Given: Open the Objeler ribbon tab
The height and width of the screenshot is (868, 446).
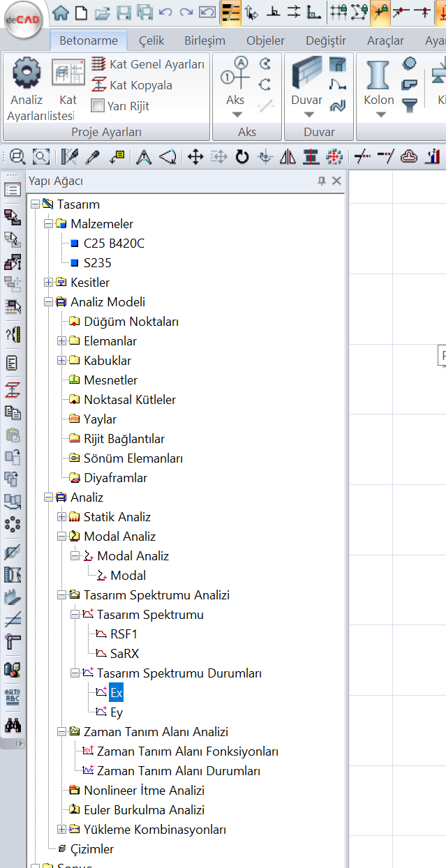Looking at the screenshot, I should tap(266, 41).
